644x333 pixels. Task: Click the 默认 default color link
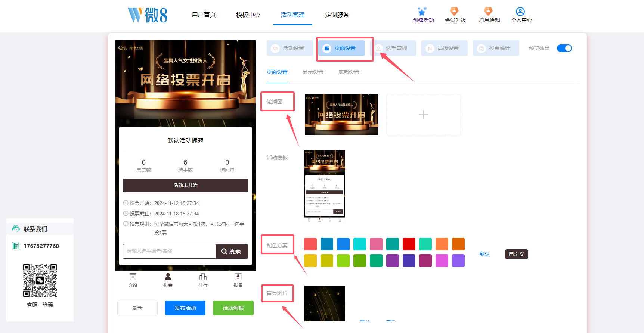(x=484, y=254)
